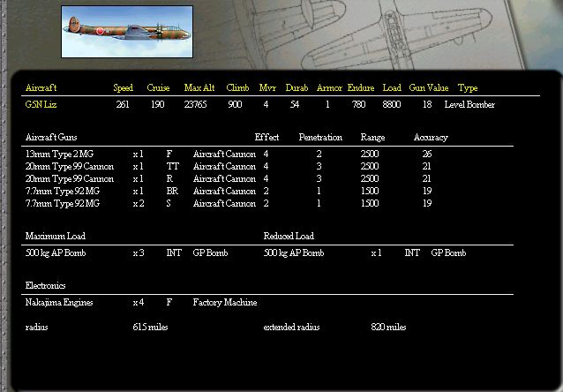Click the Cruise column header
This screenshot has width=563, height=392.
[x=158, y=87]
